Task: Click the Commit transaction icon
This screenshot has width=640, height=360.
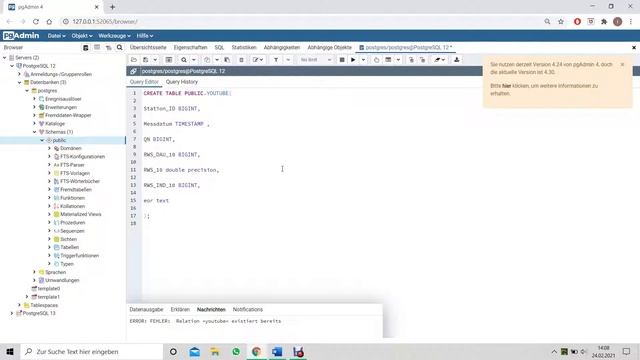Action: 411,60
